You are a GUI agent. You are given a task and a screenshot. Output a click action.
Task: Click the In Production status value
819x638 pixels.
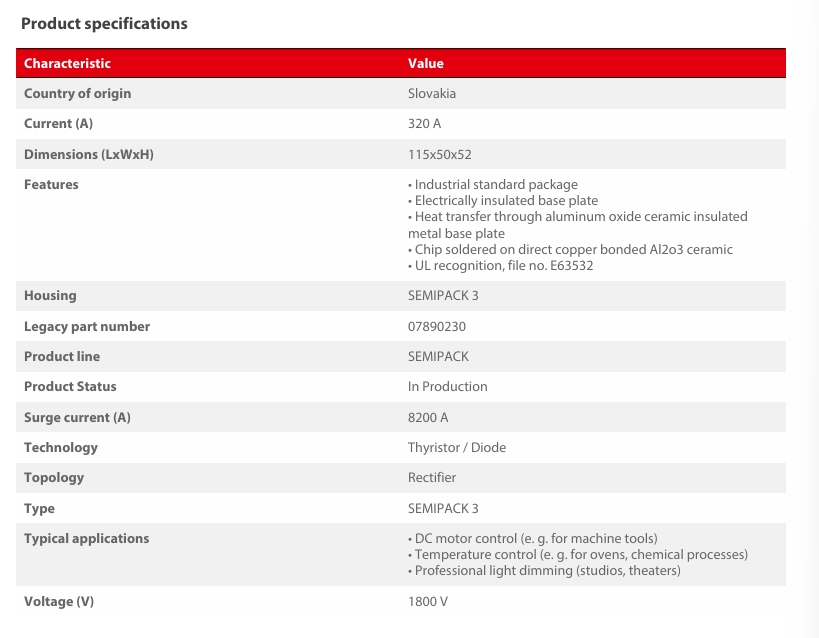[447, 386]
